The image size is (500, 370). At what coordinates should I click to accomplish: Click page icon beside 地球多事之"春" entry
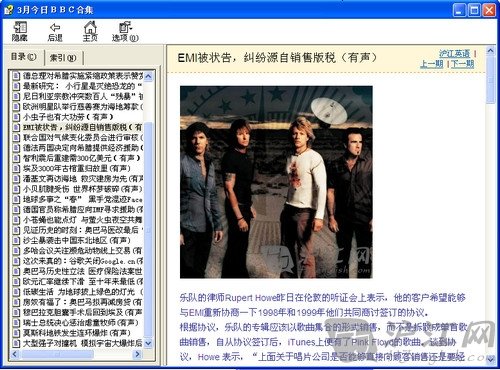click(16, 199)
